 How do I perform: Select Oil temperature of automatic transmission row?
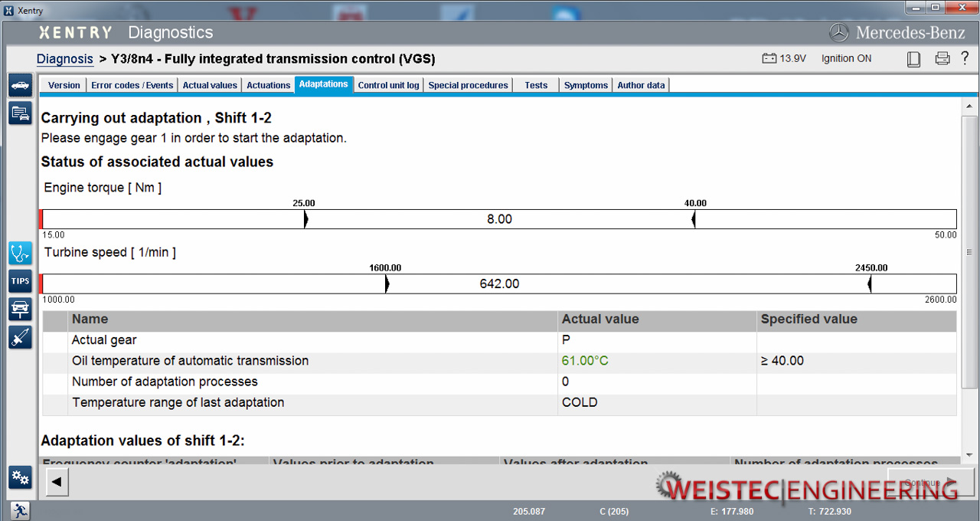[x=499, y=361]
